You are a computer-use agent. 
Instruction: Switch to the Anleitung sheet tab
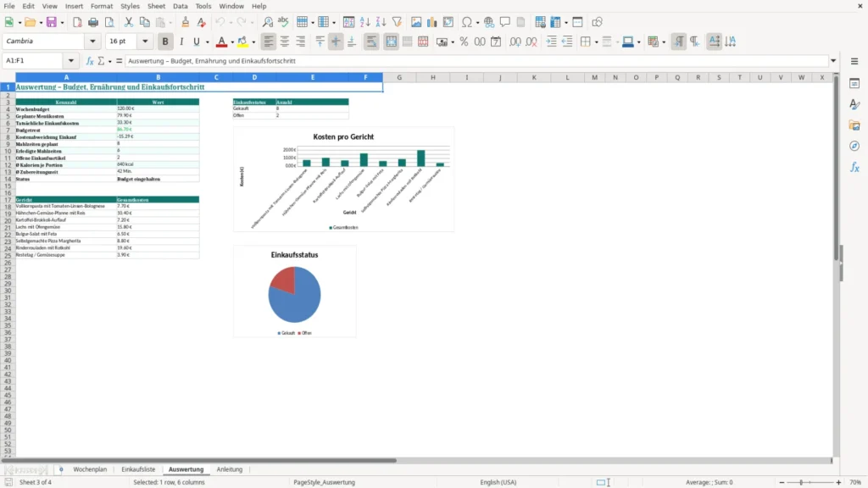coord(230,469)
